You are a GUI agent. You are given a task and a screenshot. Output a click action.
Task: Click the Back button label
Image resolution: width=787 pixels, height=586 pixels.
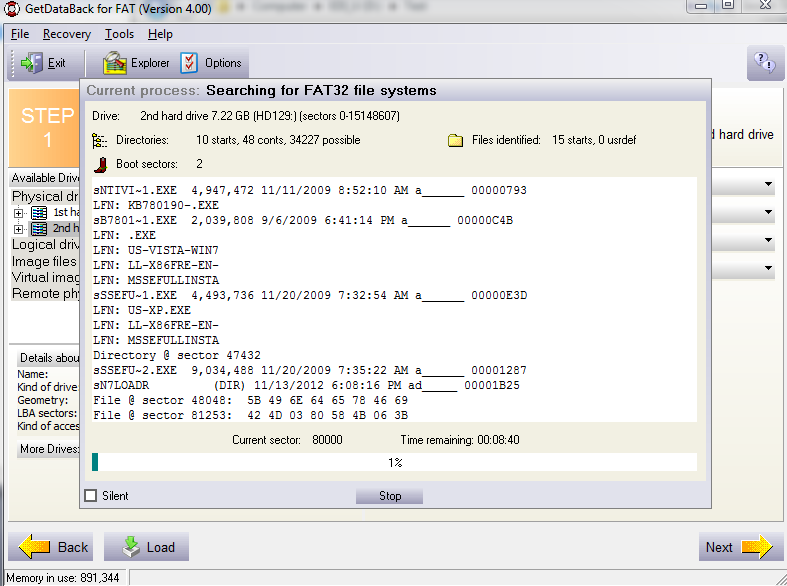click(x=73, y=547)
